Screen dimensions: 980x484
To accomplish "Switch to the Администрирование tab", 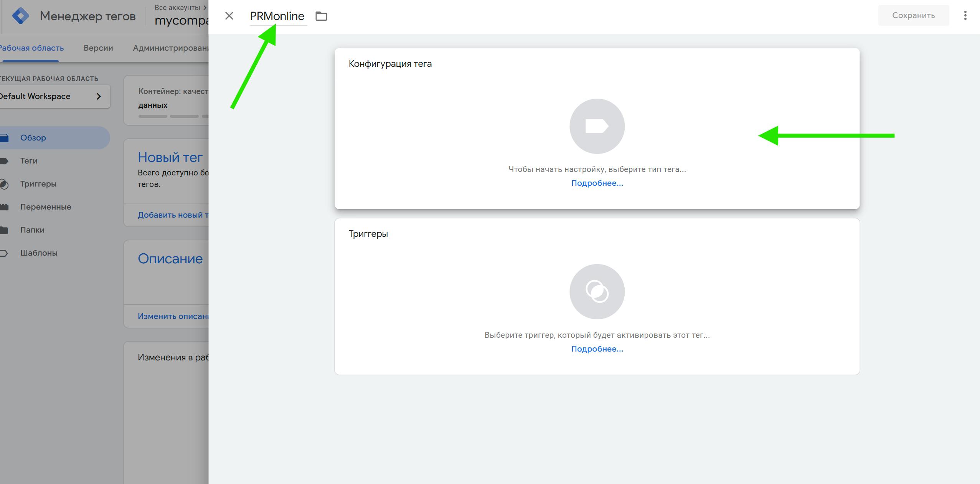I will click(170, 48).
